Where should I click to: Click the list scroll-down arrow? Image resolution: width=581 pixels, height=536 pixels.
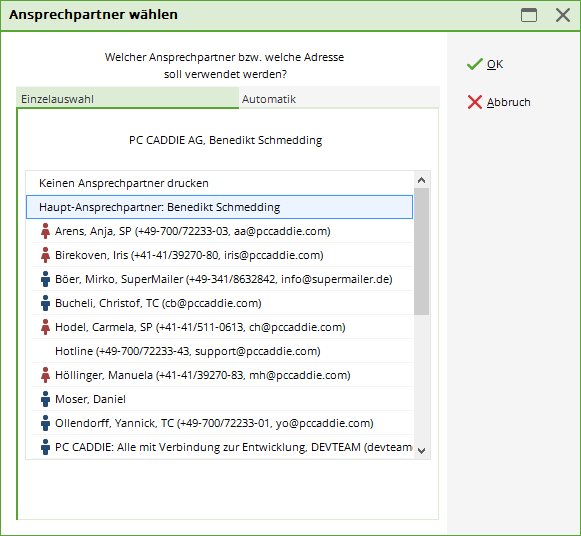[421, 451]
